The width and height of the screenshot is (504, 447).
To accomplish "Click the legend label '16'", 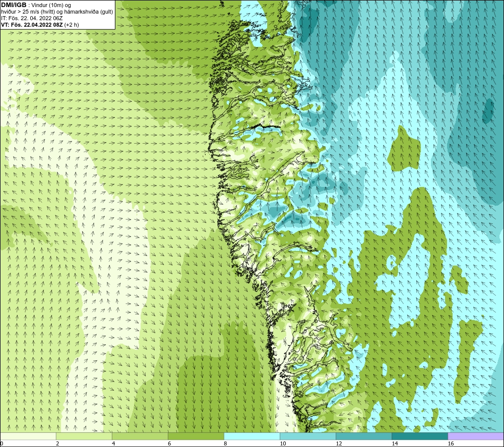I will [x=451, y=444].
